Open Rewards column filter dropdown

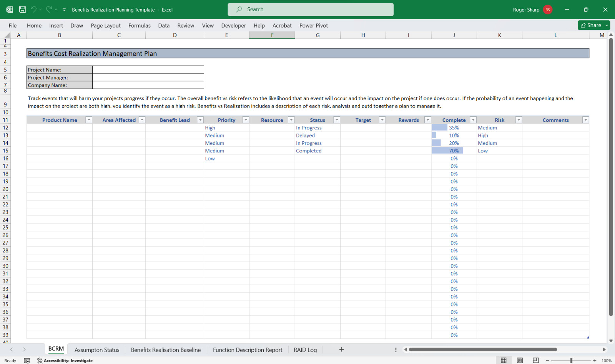[x=428, y=120]
